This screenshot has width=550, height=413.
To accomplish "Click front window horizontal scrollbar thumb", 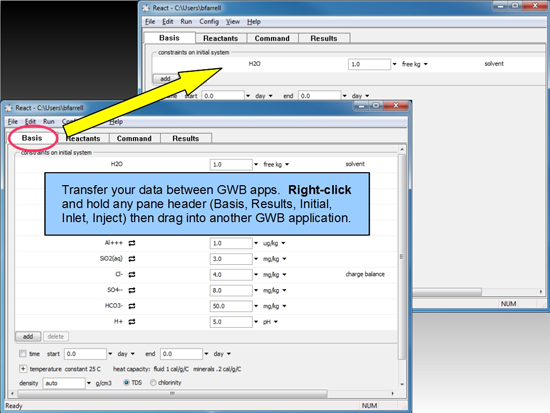I will coord(173,394).
